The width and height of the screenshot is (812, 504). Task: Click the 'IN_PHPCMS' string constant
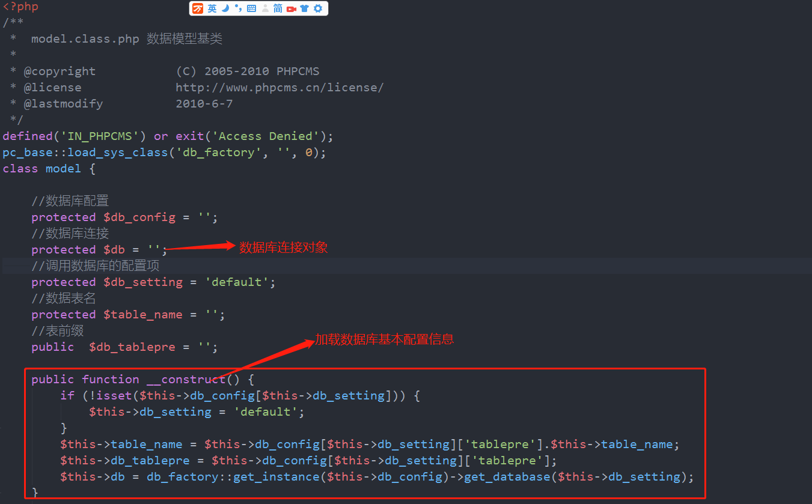99,136
